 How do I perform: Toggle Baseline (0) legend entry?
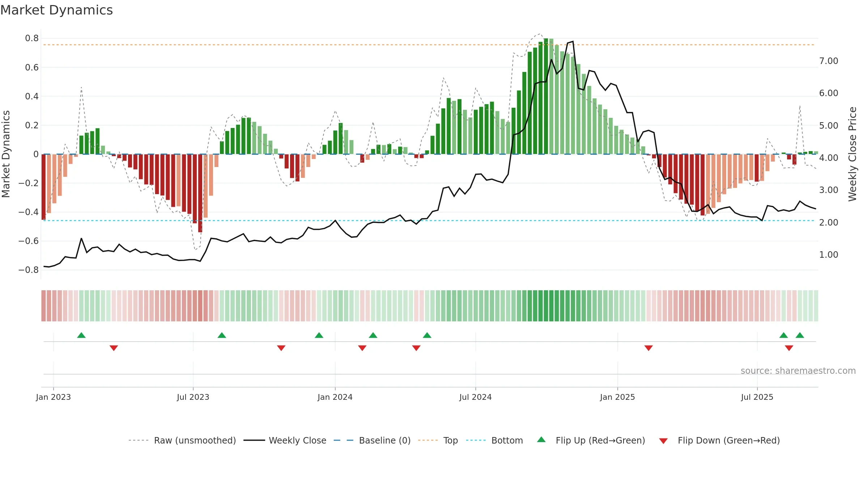[372, 440]
